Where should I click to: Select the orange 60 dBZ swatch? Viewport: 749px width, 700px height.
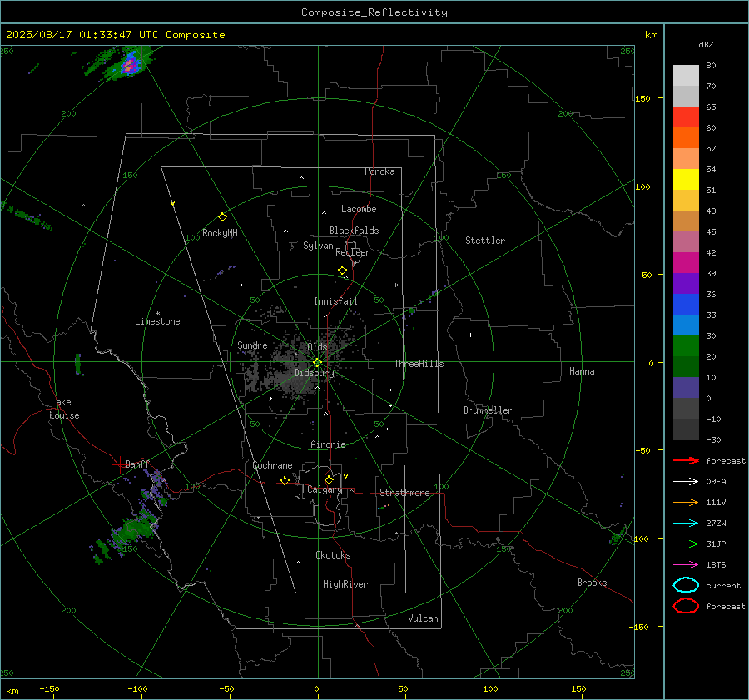[686, 137]
